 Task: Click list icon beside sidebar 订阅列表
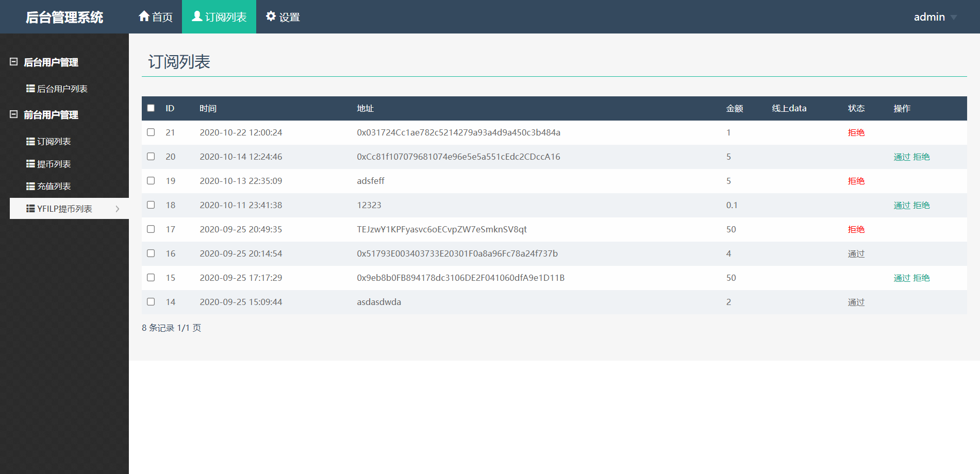(30, 141)
